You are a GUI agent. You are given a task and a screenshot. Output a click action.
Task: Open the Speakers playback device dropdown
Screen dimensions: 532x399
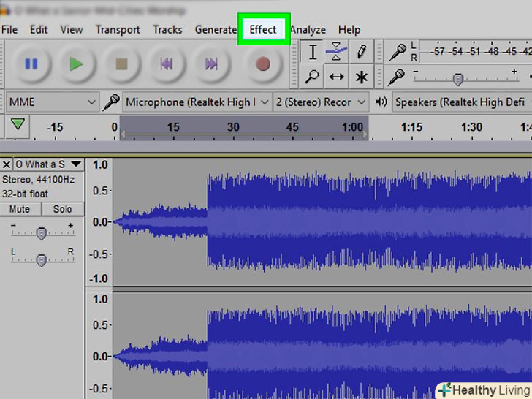point(462,102)
